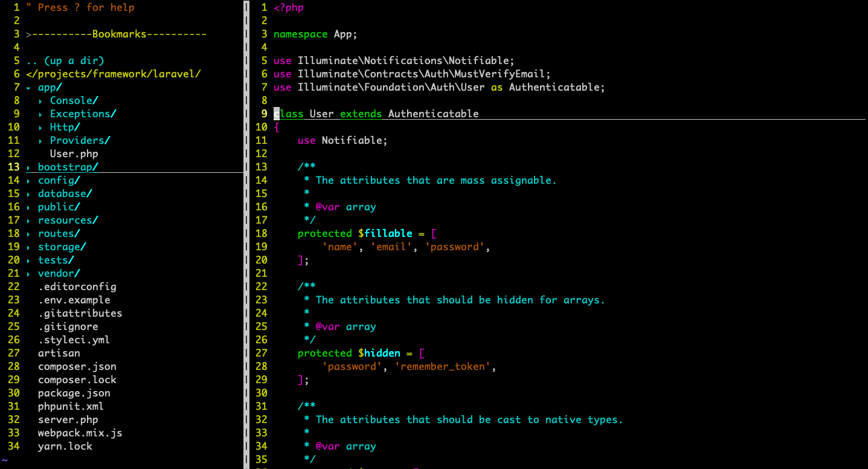The width and height of the screenshot is (868, 469).
Task: Click 'class User extends Authenticatable' line
Action: 376,114
